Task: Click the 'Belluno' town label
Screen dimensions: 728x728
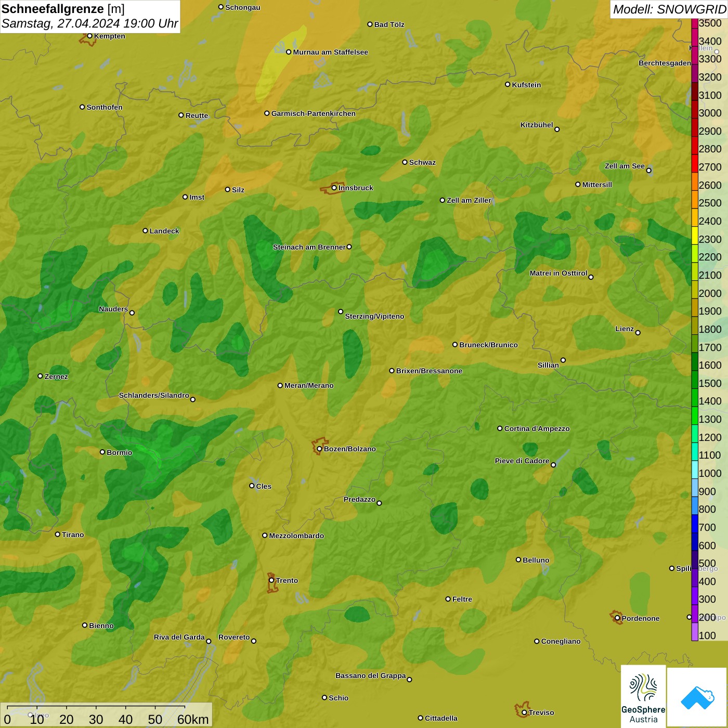Action: (536, 560)
